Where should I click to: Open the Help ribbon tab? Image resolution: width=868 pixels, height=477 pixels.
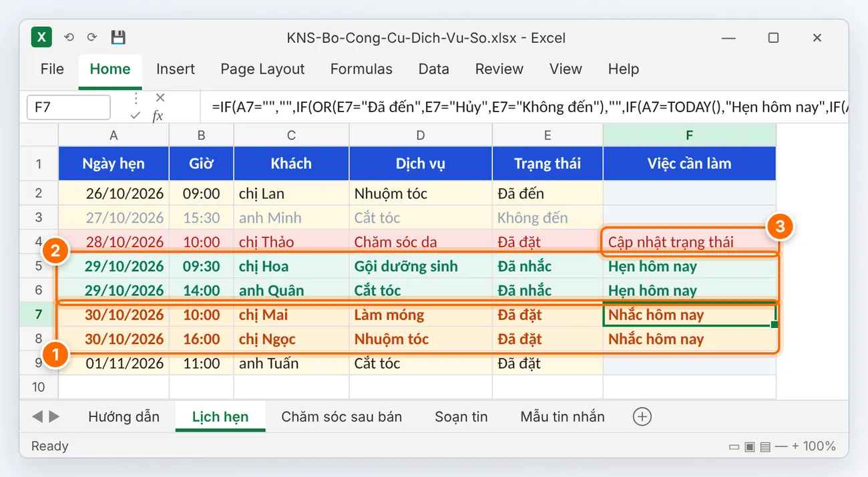click(624, 69)
